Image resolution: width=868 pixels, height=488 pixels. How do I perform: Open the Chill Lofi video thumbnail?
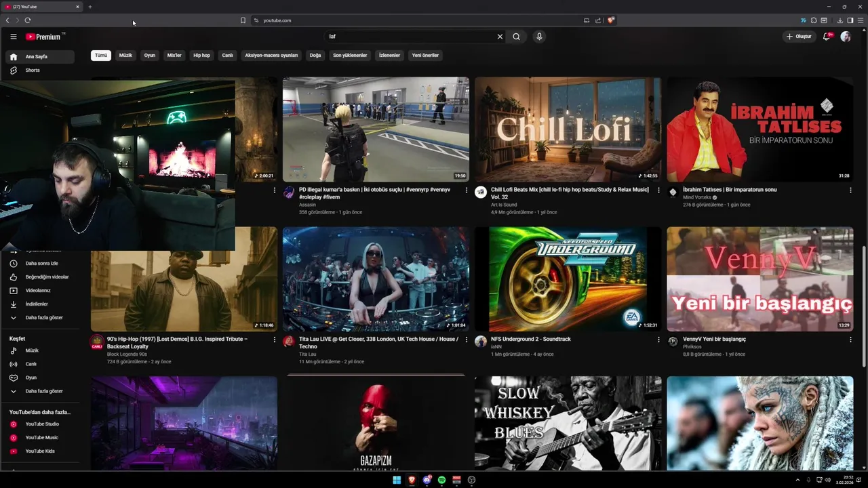tap(568, 129)
